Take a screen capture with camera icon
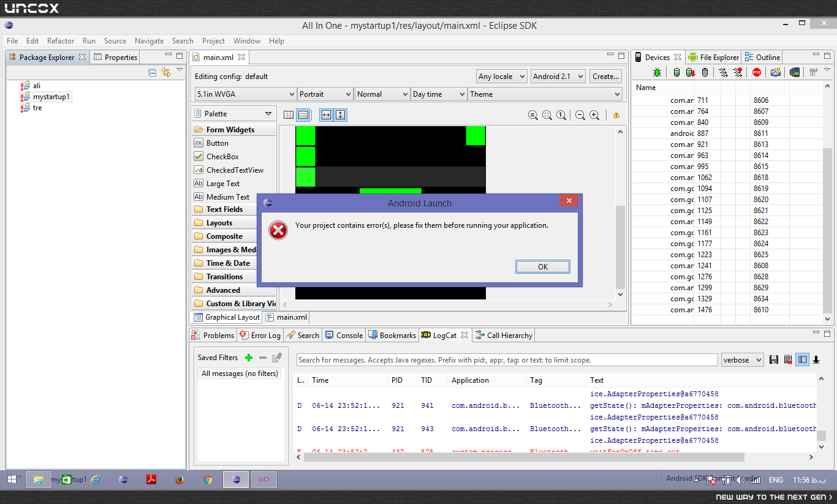This screenshot has width=837, height=504. pyautogui.click(x=776, y=72)
